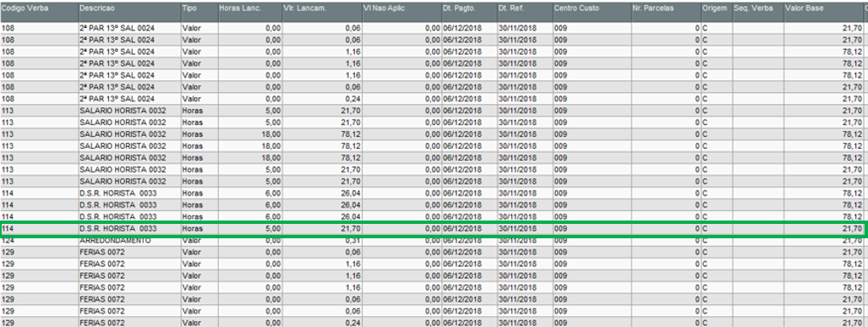The image size is (868, 327).
Task: Click code 124 in the Codigo Verba column
Action: (8, 240)
